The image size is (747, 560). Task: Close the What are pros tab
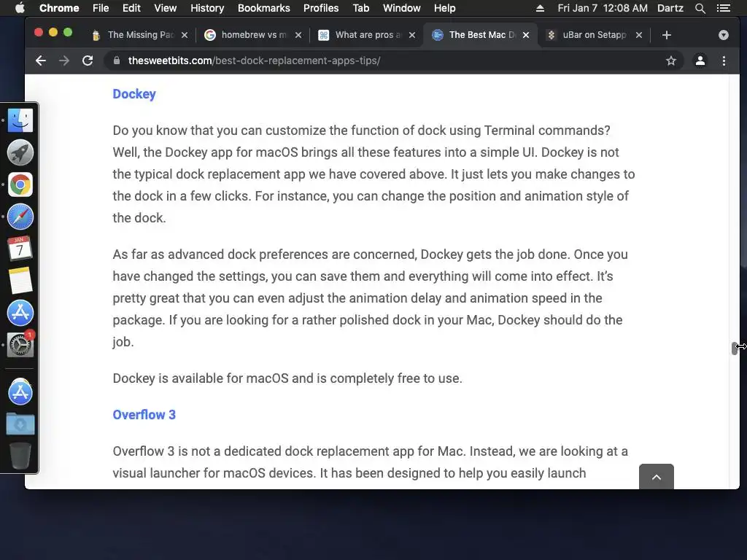412,35
